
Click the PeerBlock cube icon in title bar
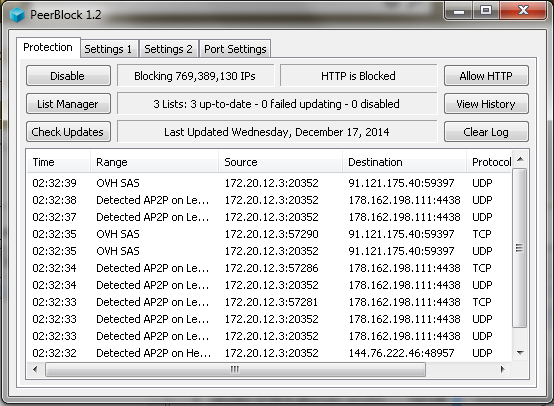point(17,15)
